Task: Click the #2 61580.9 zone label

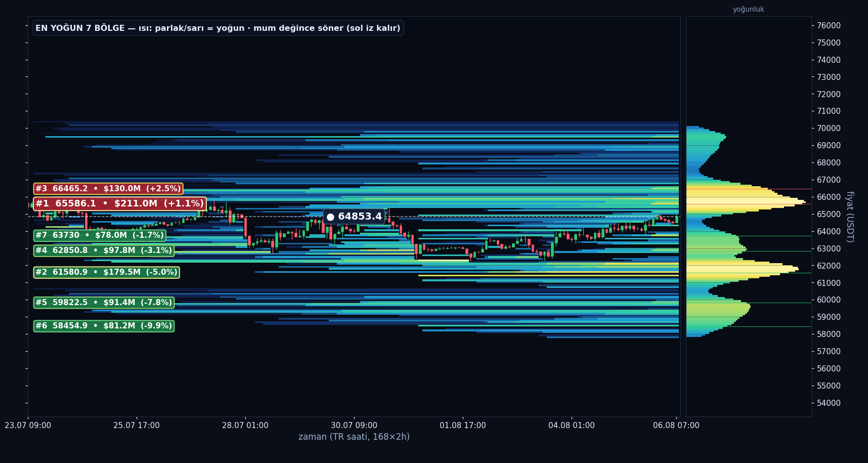Action: coord(106,272)
